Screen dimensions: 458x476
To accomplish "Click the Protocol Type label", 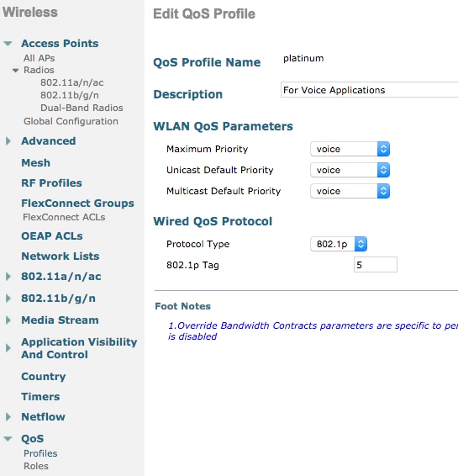I will coord(197,244).
